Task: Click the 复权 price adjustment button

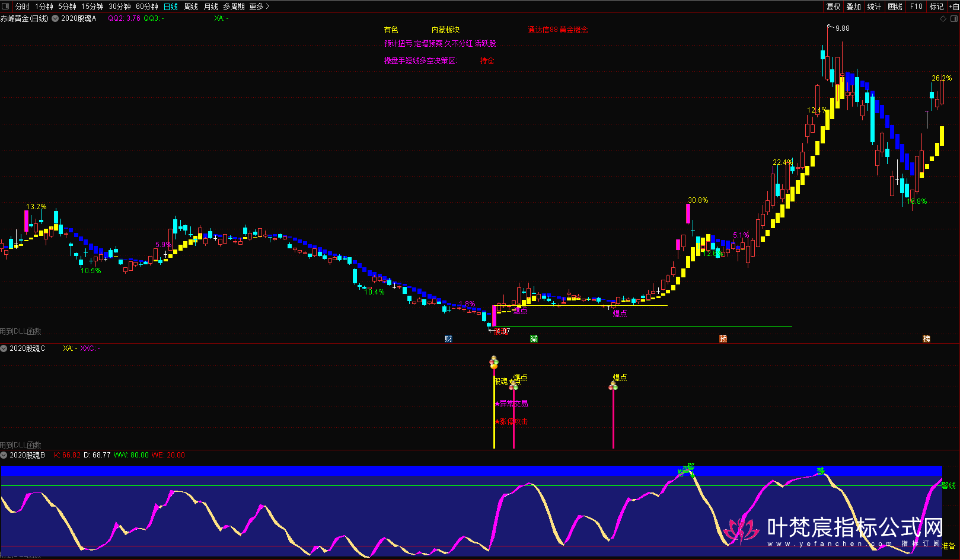Action: point(833,7)
